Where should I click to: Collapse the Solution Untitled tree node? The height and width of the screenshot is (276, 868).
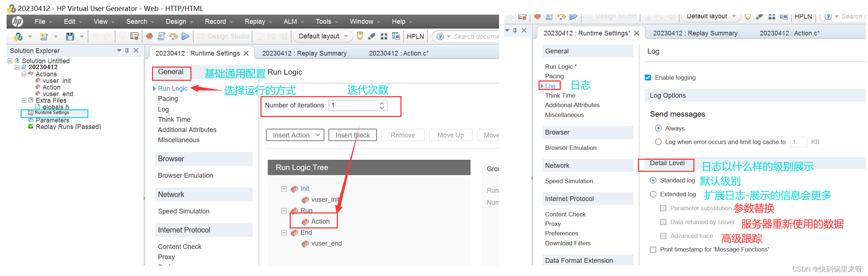(x=10, y=61)
